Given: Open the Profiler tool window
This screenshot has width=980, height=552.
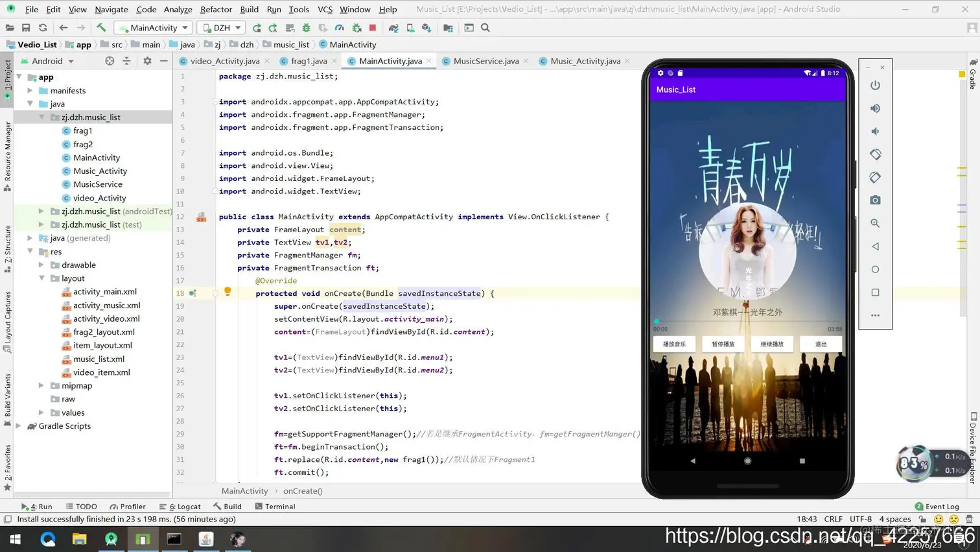Looking at the screenshot, I should [x=128, y=507].
